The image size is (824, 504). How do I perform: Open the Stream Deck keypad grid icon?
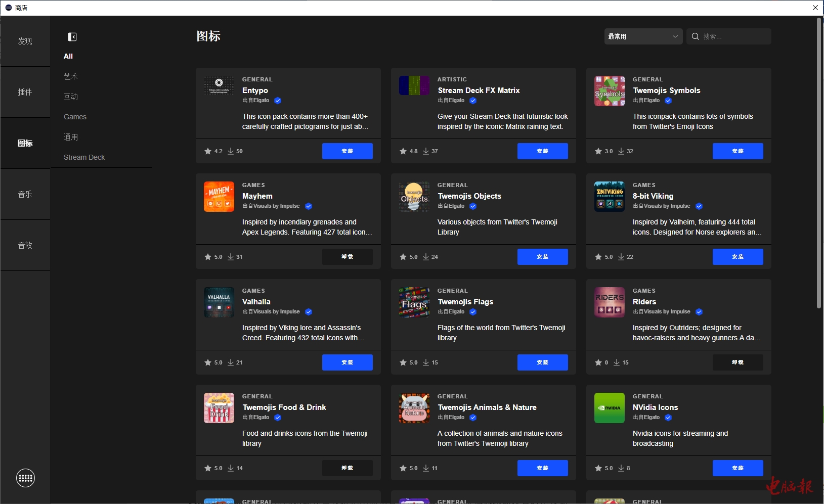coord(25,478)
